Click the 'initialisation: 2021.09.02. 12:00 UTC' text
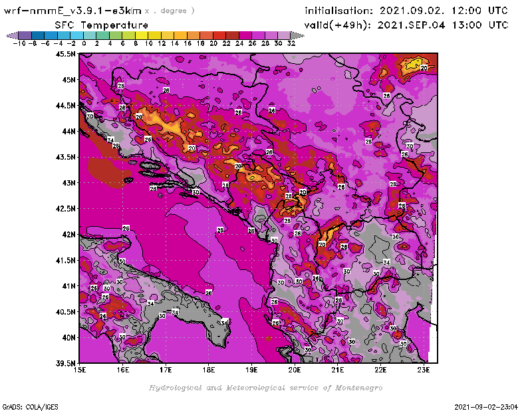532x411 pixels. pos(406,11)
